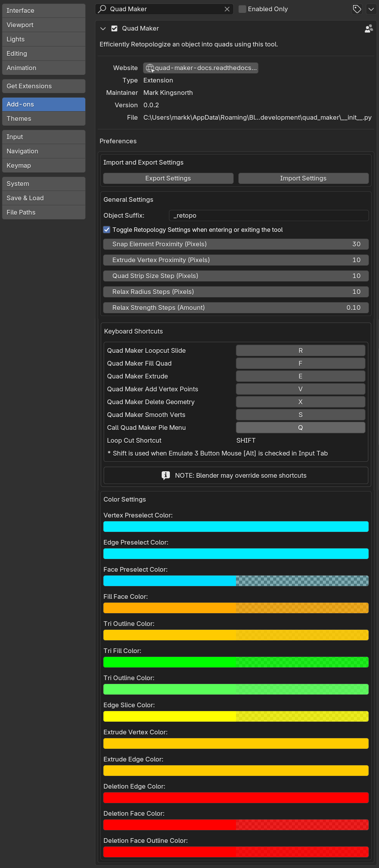Screen dimensions: 379x868
Task: Go to the Keymap tab
Action: pos(44,165)
